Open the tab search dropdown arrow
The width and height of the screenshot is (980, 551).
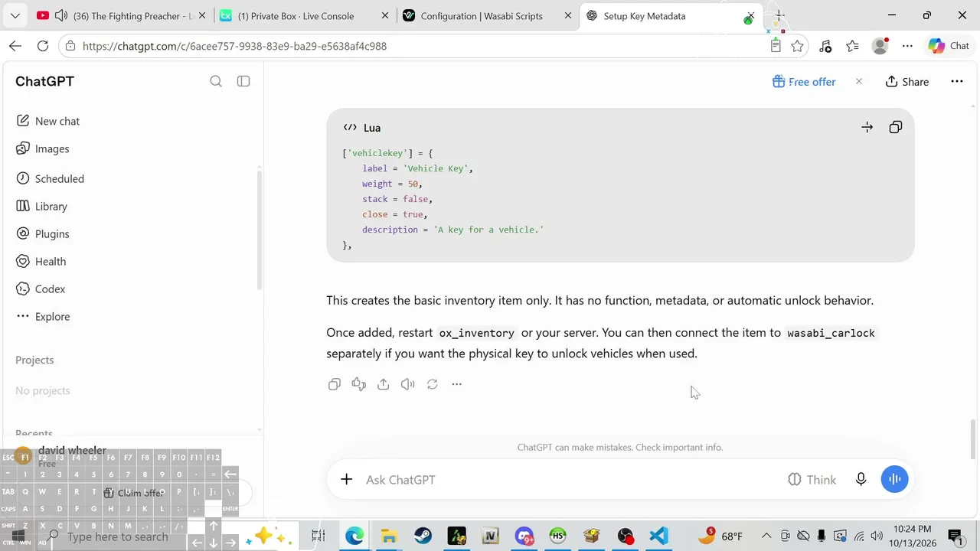15,15
